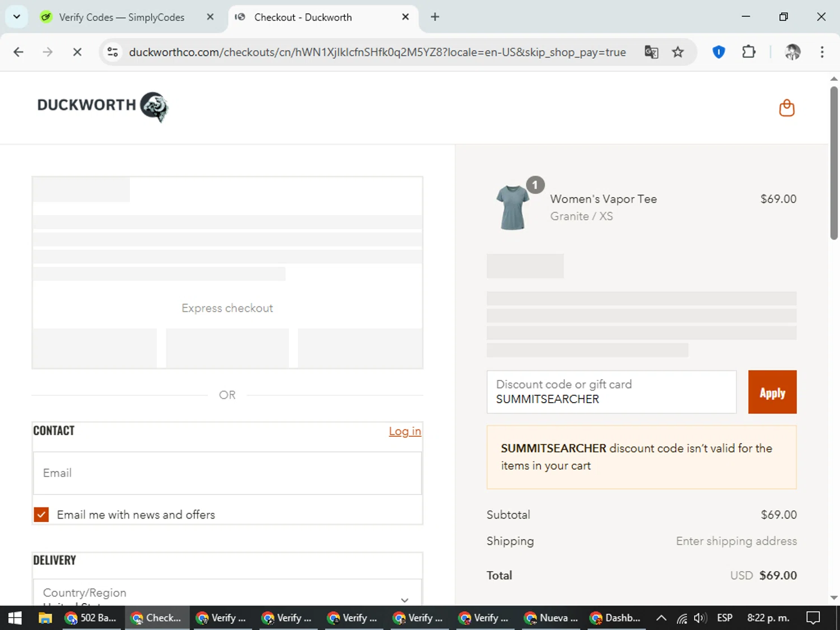840x630 pixels.
Task: Open the Windows Start menu
Action: pyautogui.click(x=15, y=618)
